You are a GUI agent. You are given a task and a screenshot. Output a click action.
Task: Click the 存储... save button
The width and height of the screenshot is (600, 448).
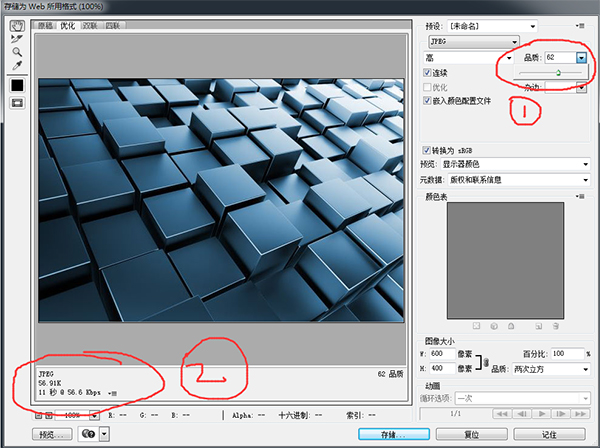tap(394, 434)
